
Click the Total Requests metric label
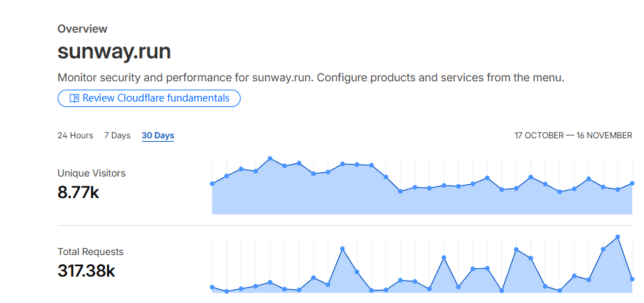[x=90, y=252]
